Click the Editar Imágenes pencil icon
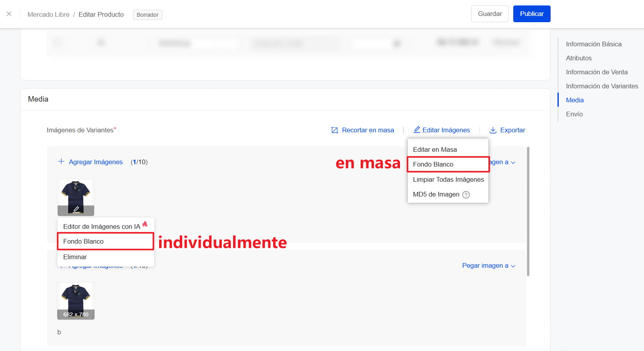Image resolution: width=644 pixels, height=351 pixels. [x=417, y=130]
